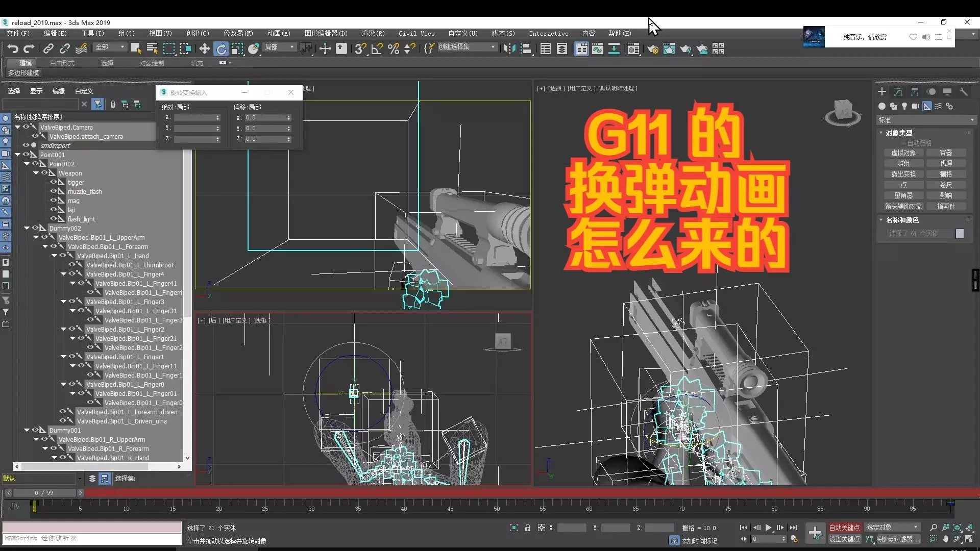Open the 动画(A) menu
The width and height of the screenshot is (980, 551).
(279, 34)
